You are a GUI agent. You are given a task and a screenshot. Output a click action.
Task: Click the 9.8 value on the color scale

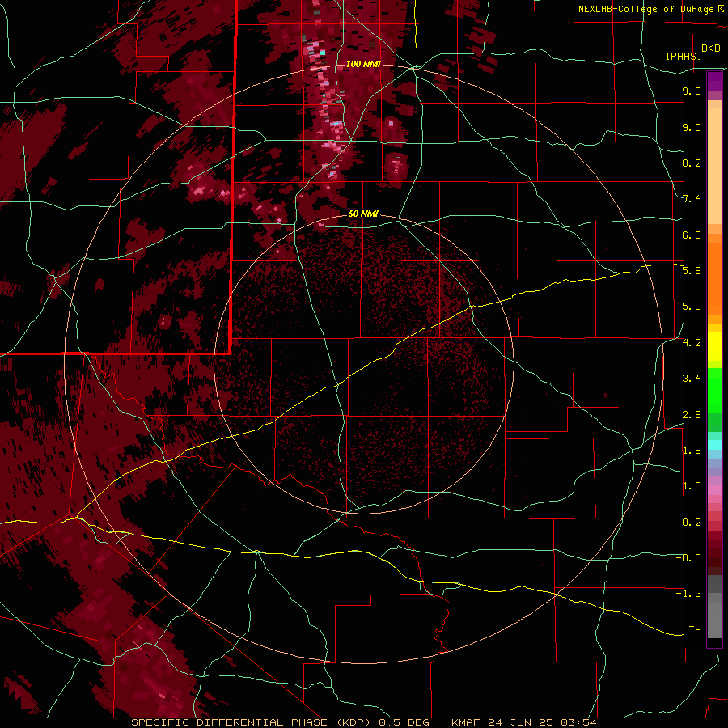pyautogui.click(x=692, y=91)
